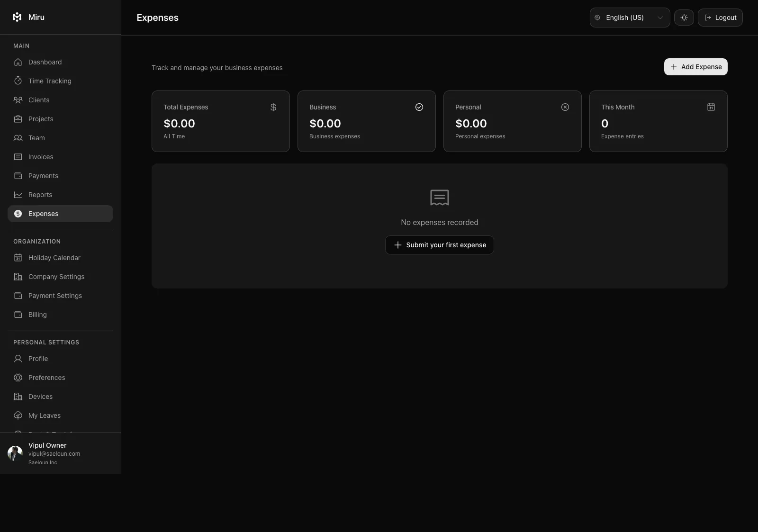The height and width of the screenshot is (532, 758).
Task: Click the Business expenses summary card
Action: (x=367, y=121)
